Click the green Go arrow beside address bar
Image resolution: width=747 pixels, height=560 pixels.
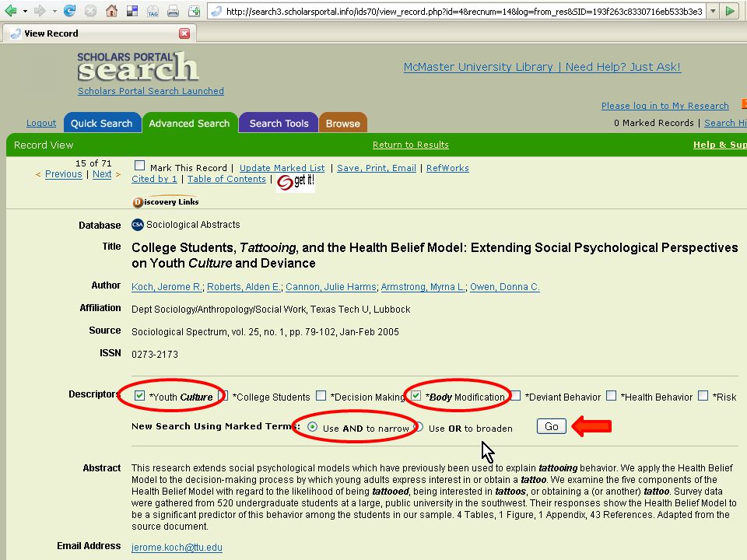click(730, 11)
